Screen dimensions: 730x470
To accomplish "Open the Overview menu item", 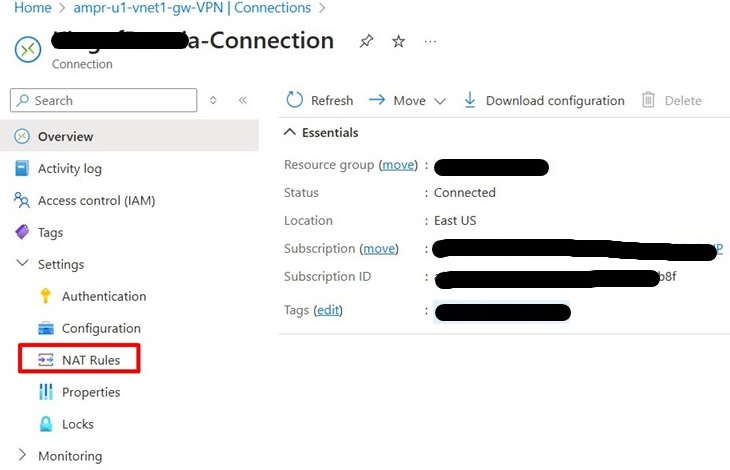I will point(129,136).
